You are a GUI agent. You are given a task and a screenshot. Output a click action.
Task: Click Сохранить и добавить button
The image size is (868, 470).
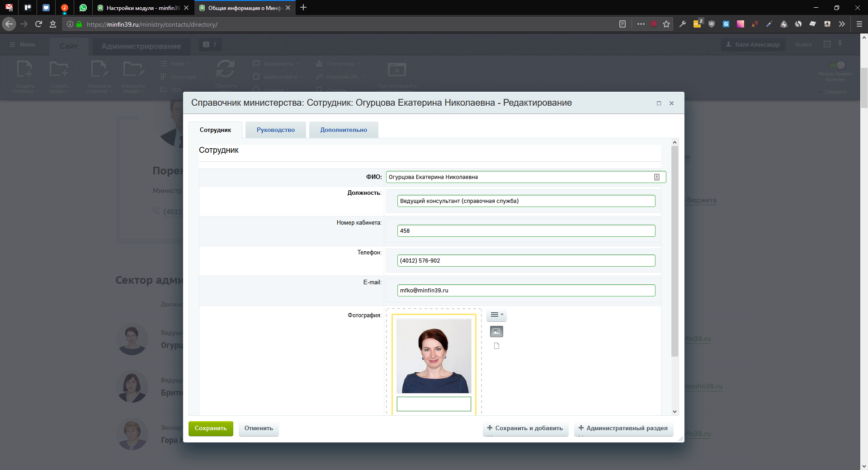click(525, 428)
